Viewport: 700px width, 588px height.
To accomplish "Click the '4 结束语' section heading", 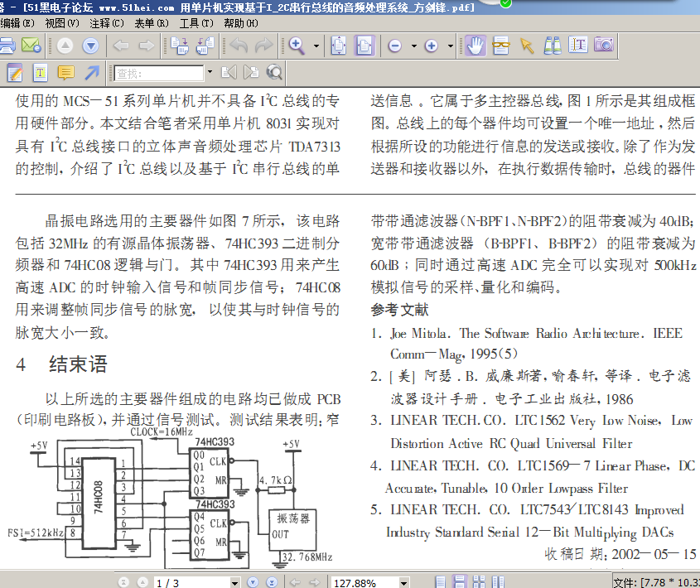I will point(61,364).
